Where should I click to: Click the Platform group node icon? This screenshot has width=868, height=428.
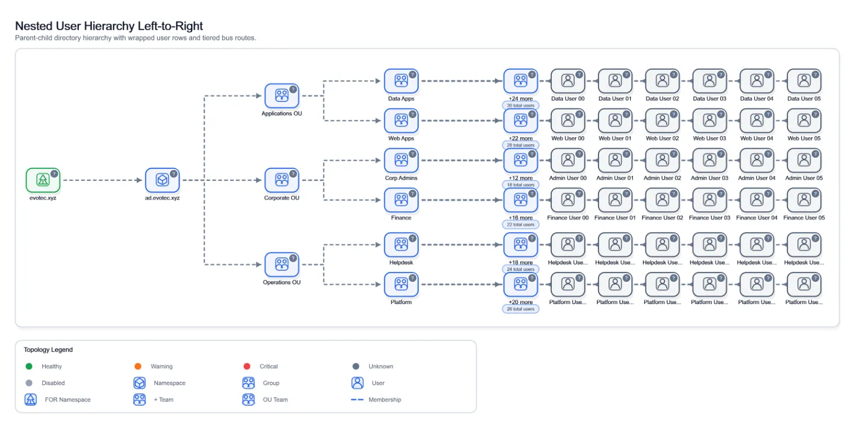[401, 284]
